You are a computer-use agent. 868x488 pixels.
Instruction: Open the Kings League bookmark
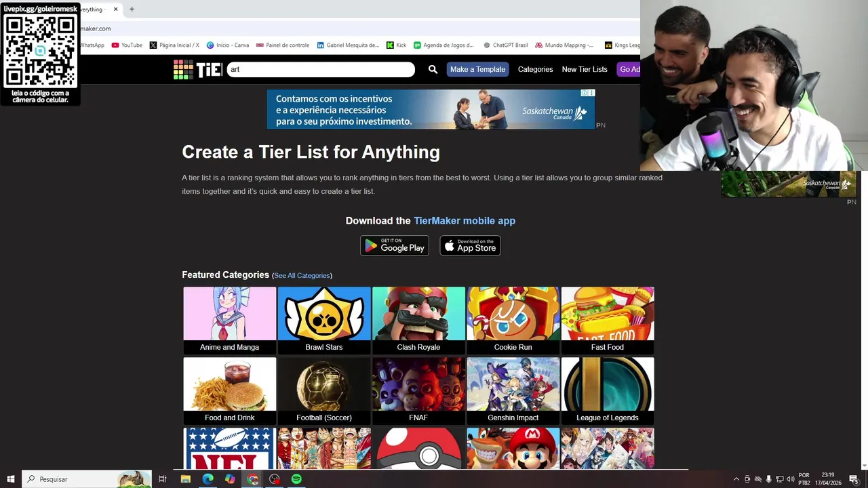(622, 45)
